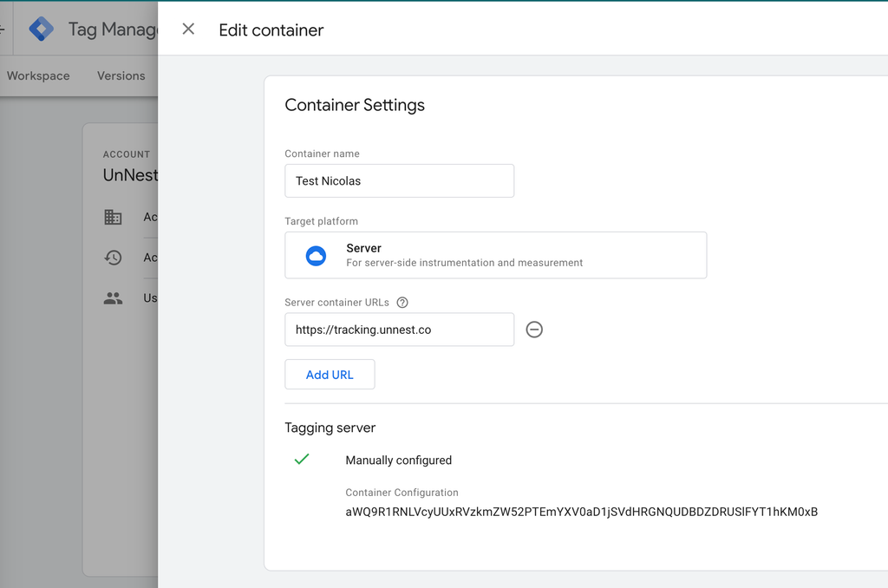The width and height of the screenshot is (888, 588).
Task: Click the Tag Manager title text
Action: [x=113, y=29]
